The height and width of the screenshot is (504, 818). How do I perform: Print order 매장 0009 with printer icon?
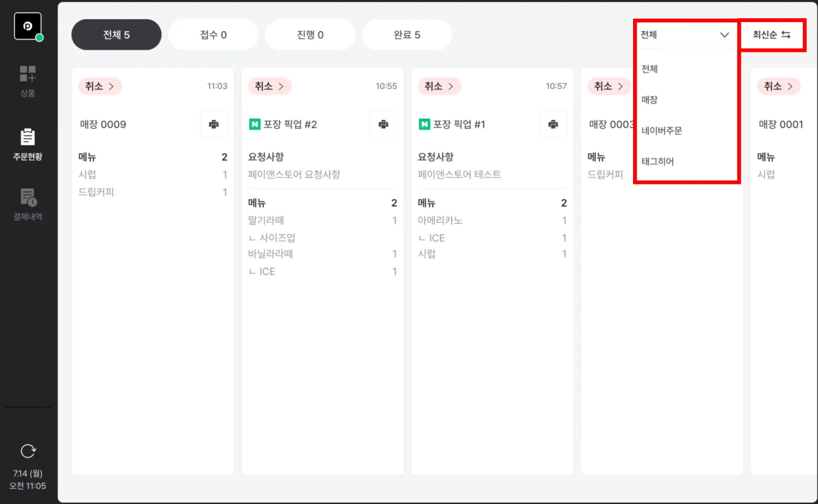tap(213, 124)
